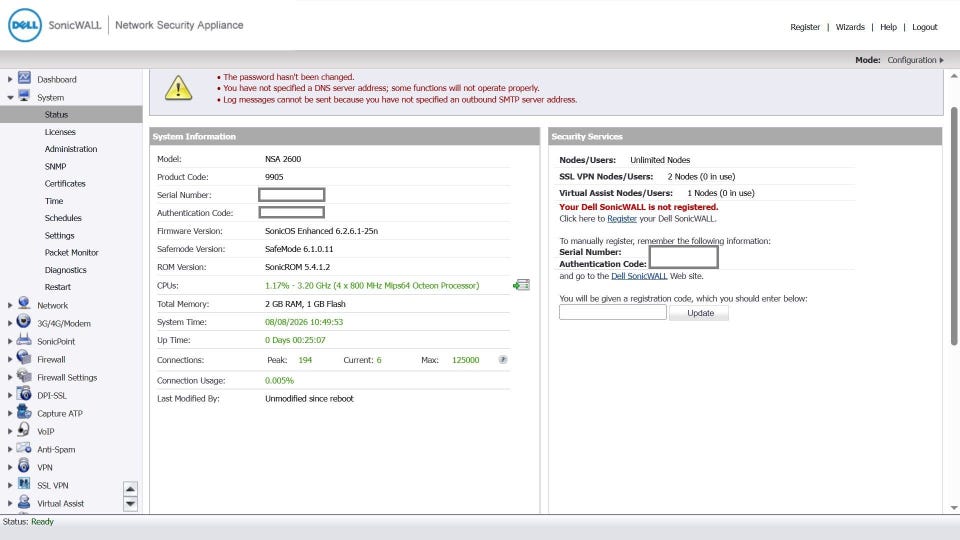Open the Packet Monitor page
This screenshot has width=960, height=540.
[72, 253]
